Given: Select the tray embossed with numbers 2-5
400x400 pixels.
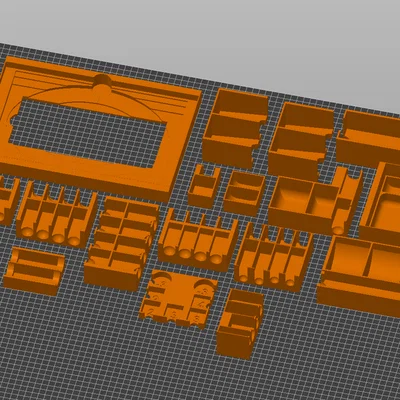Looking at the screenshot, I should pyautogui.click(x=178, y=300).
